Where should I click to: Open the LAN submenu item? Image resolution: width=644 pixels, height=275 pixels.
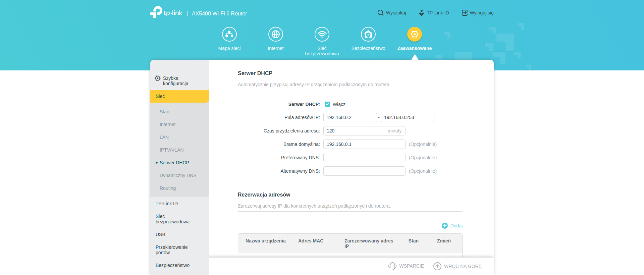164,137
